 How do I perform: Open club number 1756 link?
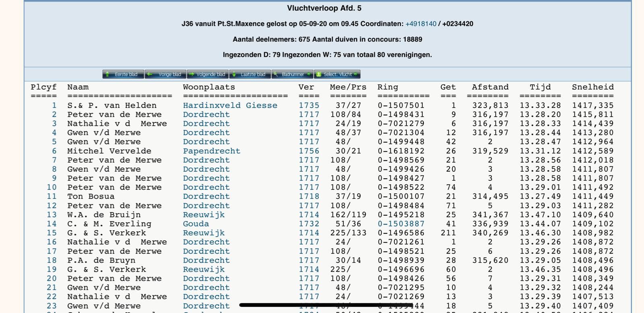[x=309, y=151]
